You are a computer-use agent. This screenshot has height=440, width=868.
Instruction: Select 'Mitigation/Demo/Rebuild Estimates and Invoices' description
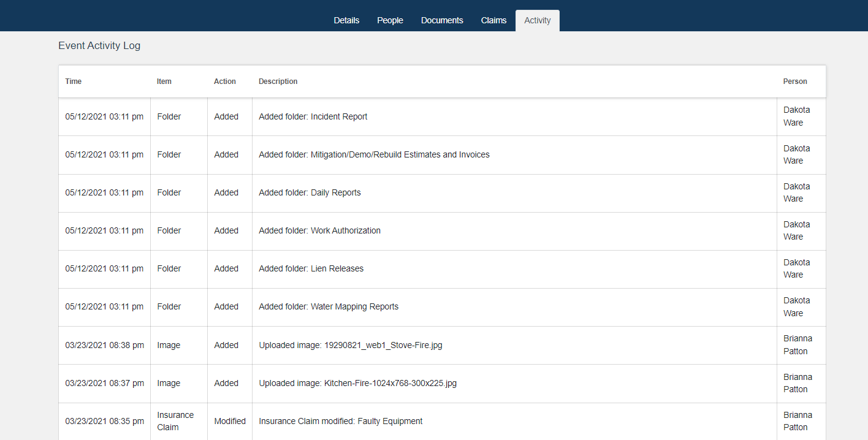(x=400, y=154)
